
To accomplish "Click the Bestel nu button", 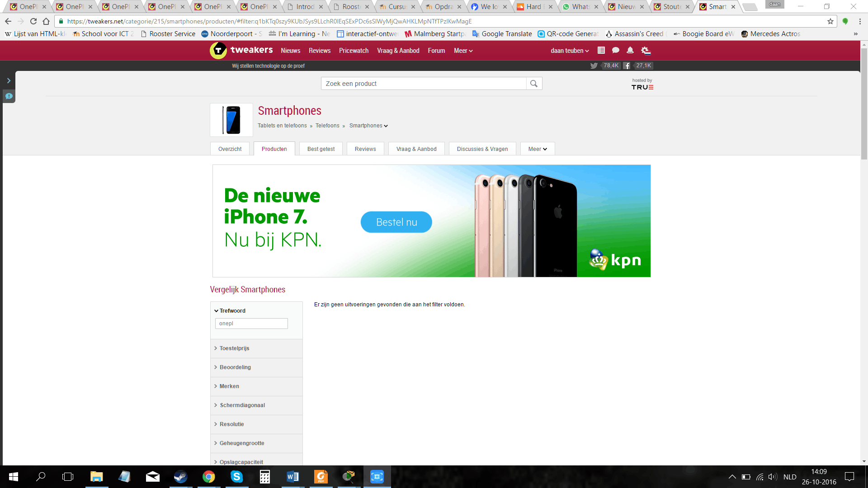I will (396, 222).
